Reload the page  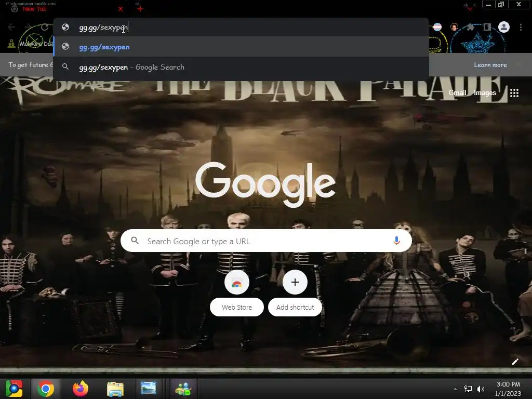click(x=45, y=27)
